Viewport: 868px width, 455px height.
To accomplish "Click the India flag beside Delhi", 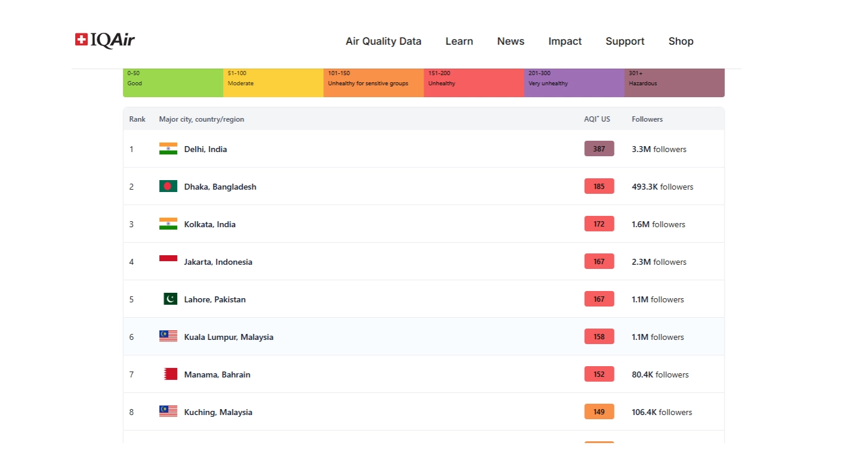I will coord(168,149).
